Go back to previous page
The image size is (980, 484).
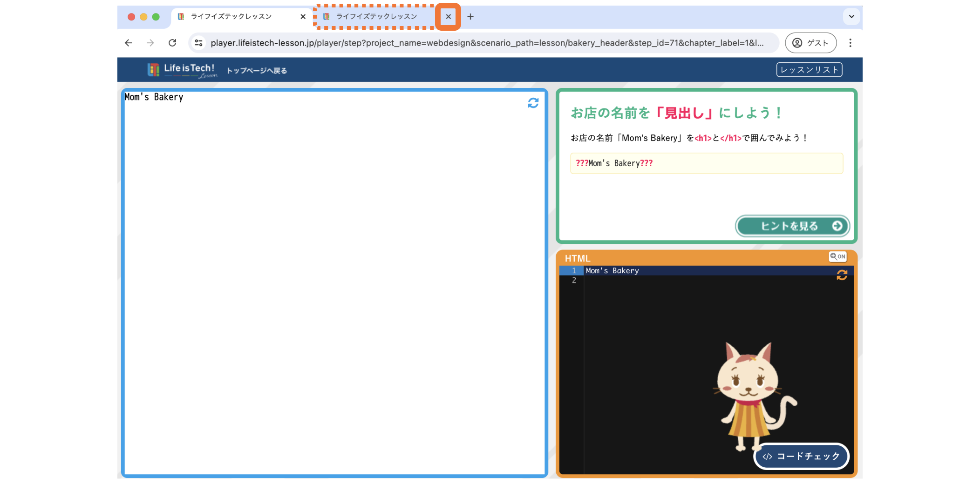tap(129, 43)
